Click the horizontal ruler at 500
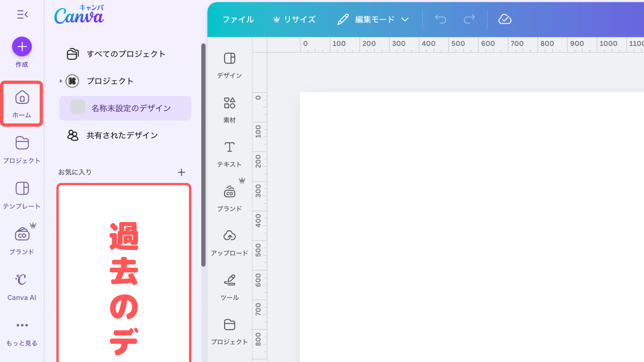Image resolution: width=644 pixels, height=362 pixels. click(458, 44)
